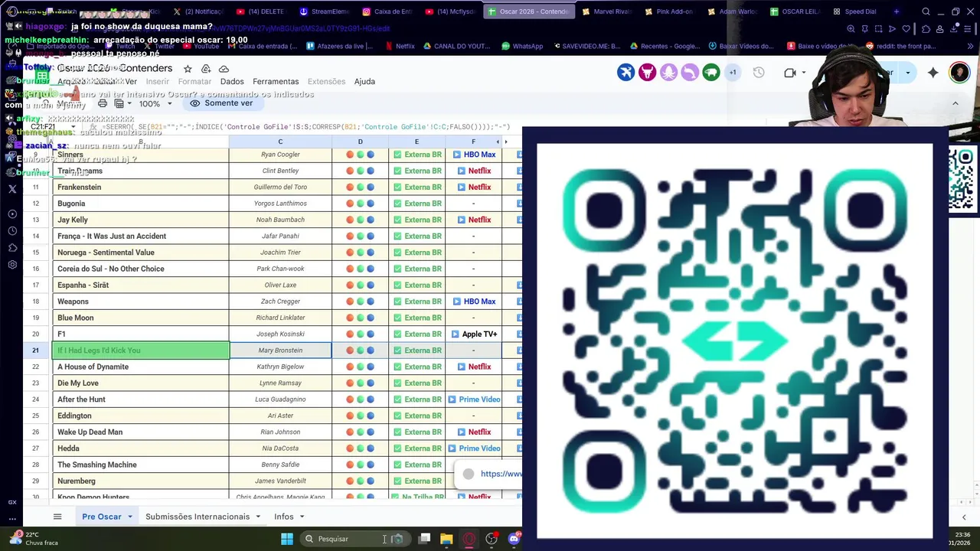Toggle Externa BR checkbox in Hedda row

(x=397, y=448)
